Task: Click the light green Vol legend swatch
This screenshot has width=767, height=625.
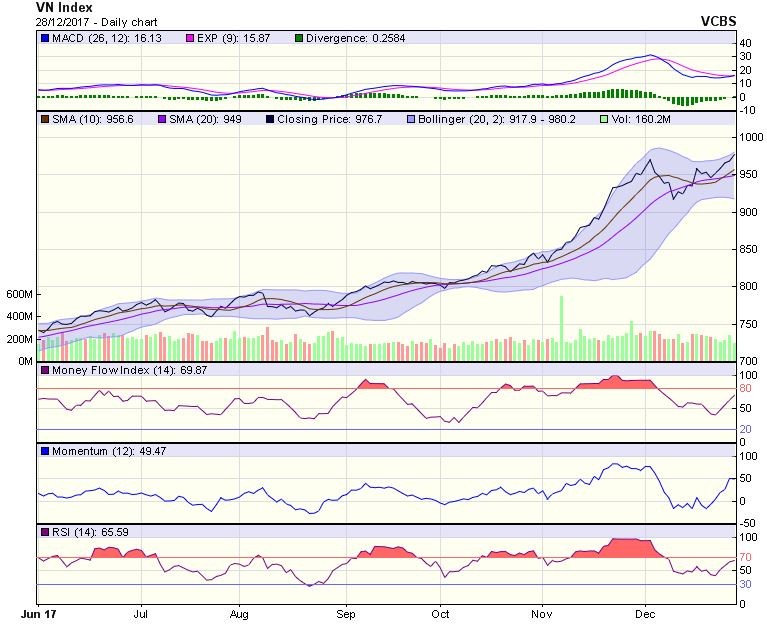Action: coord(602,120)
